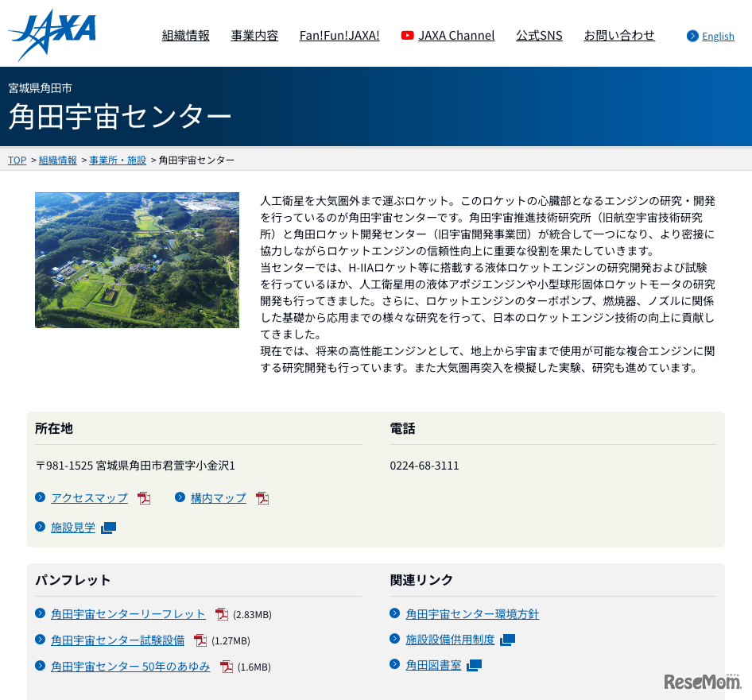
Task: Click the PDF icon next to 構内マップ
Action: pyautogui.click(x=262, y=498)
